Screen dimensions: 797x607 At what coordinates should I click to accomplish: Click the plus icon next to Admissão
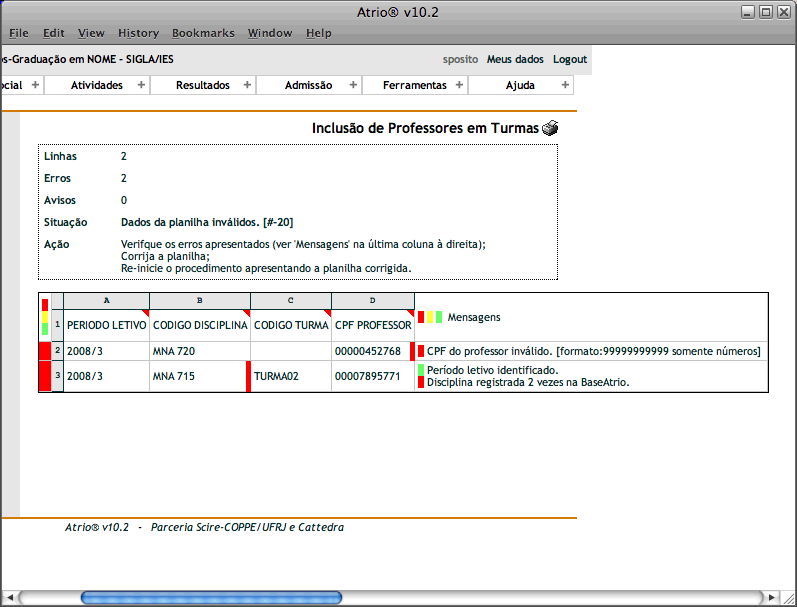click(353, 85)
